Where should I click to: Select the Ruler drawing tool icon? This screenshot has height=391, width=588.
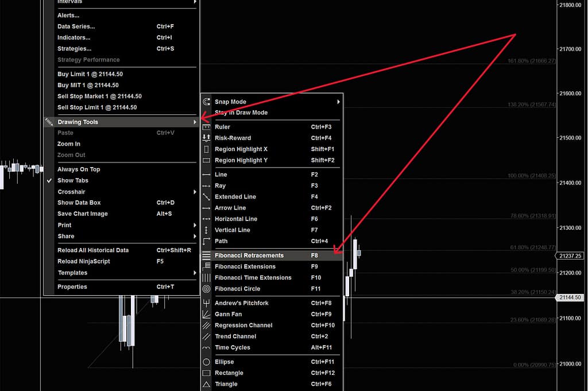[207, 127]
